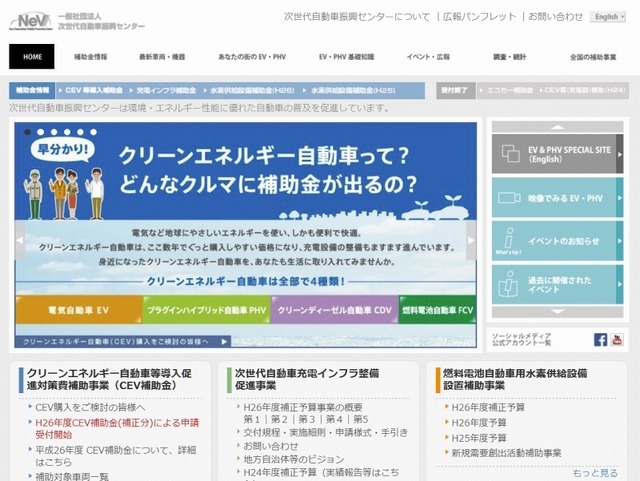
Task: Open 水素供給設備補助金(H25) link
Action: 353,90
